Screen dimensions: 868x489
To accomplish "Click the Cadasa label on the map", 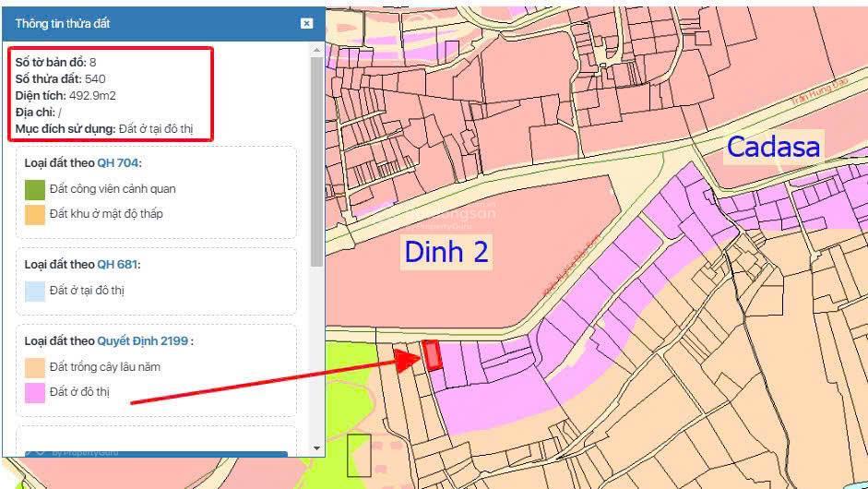I will pos(773,147).
